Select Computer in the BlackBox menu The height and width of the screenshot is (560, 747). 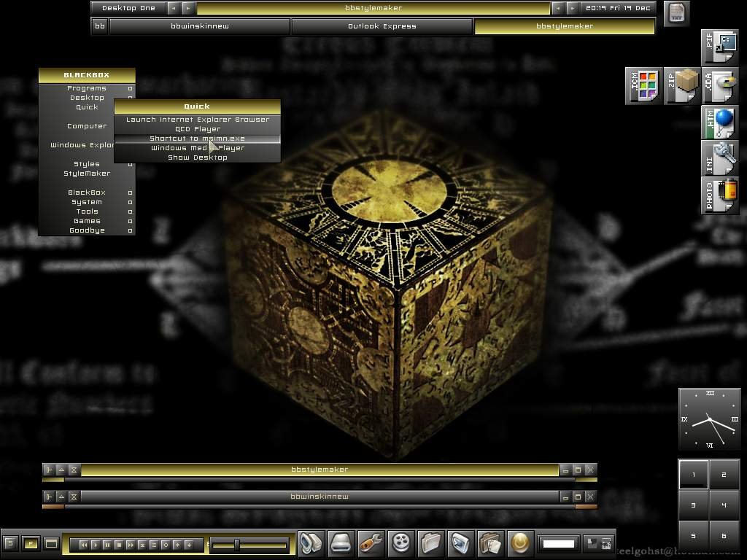click(87, 126)
